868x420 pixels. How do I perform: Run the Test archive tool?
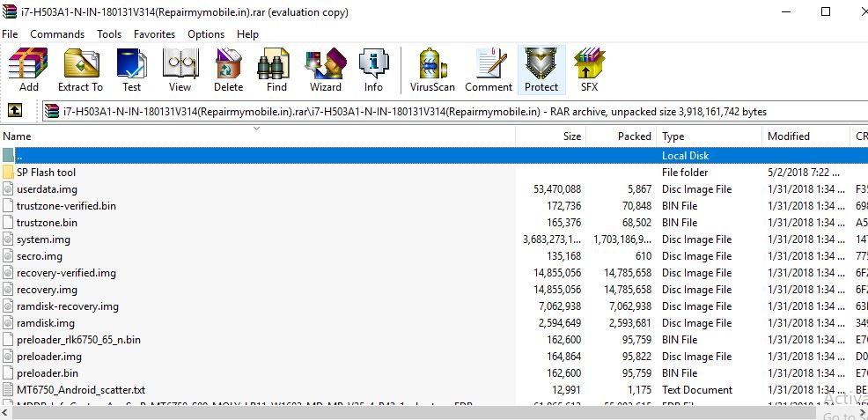(x=132, y=70)
